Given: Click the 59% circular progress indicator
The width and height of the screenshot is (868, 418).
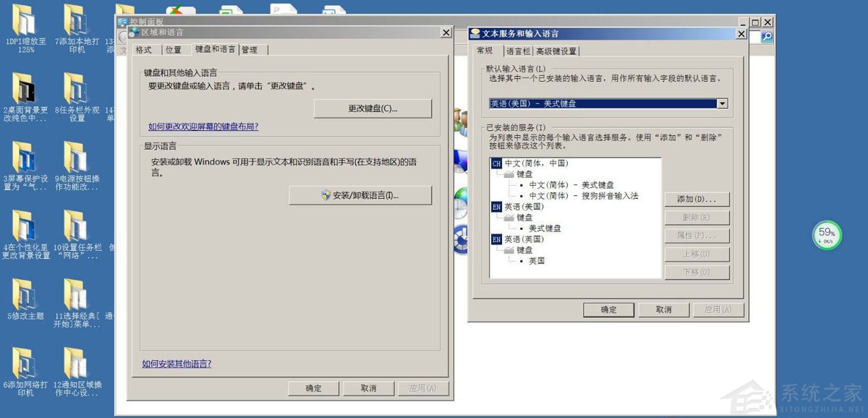Looking at the screenshot, I should 827,234.
